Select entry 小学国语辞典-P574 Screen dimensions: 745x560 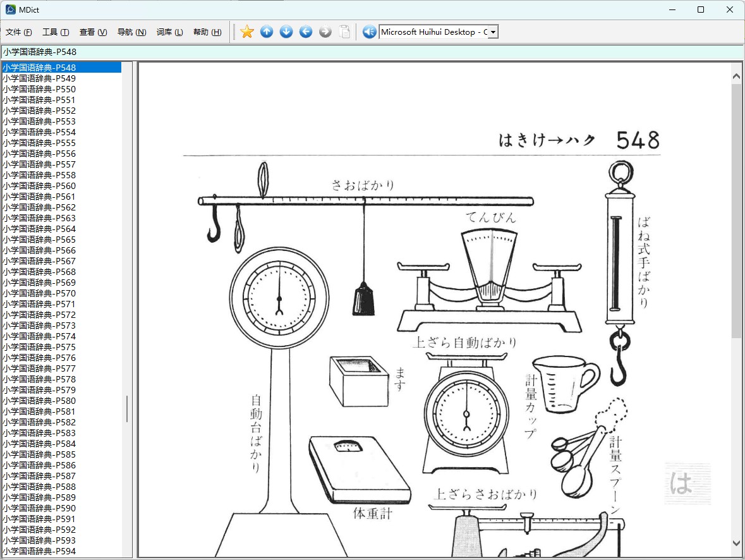pos(61,336)
